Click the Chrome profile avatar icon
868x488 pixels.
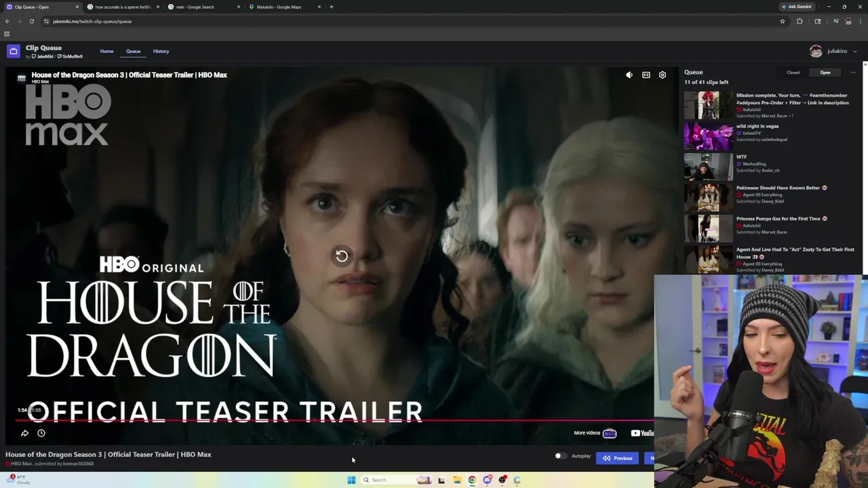pyautogui.click(x=848, y=21)
